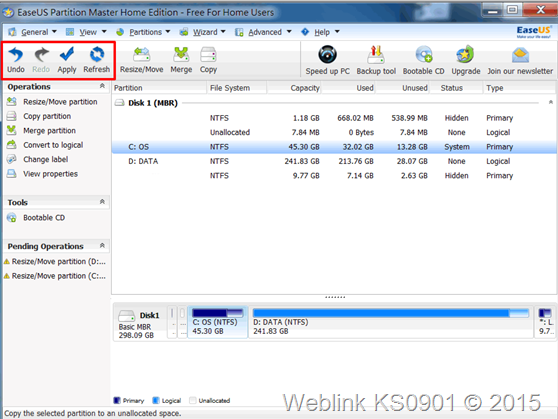Screen dimensions: 558x419
Task: Select the D: DATA partition row
Action: 334,161
